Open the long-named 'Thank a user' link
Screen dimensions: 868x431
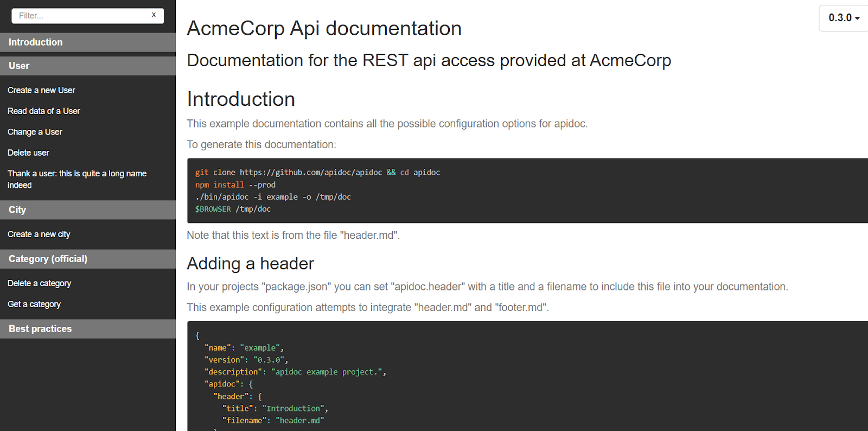tap(77, 179)
